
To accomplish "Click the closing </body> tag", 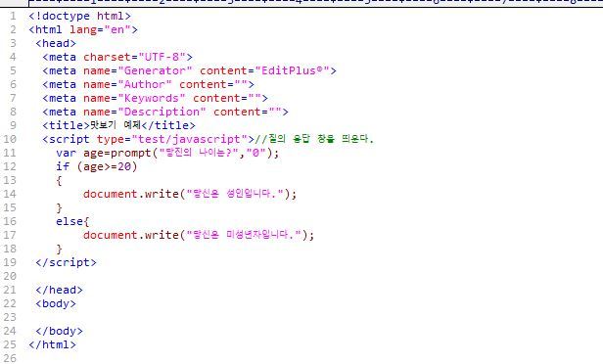I will pos(59,331).
